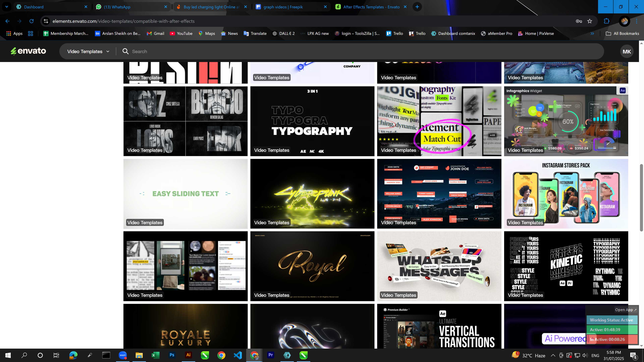
Task: Open the browser extensions puzzle icon
Action: point(606,21)
